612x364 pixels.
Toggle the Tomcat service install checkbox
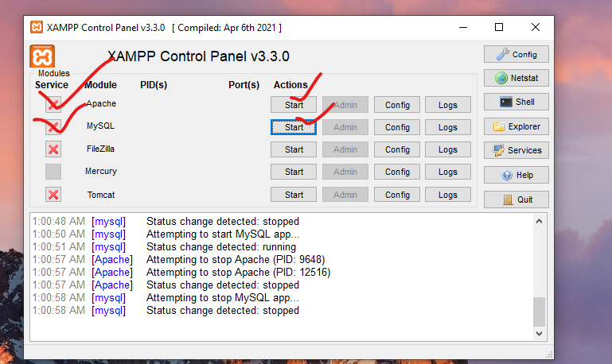[x=53, y=195]
